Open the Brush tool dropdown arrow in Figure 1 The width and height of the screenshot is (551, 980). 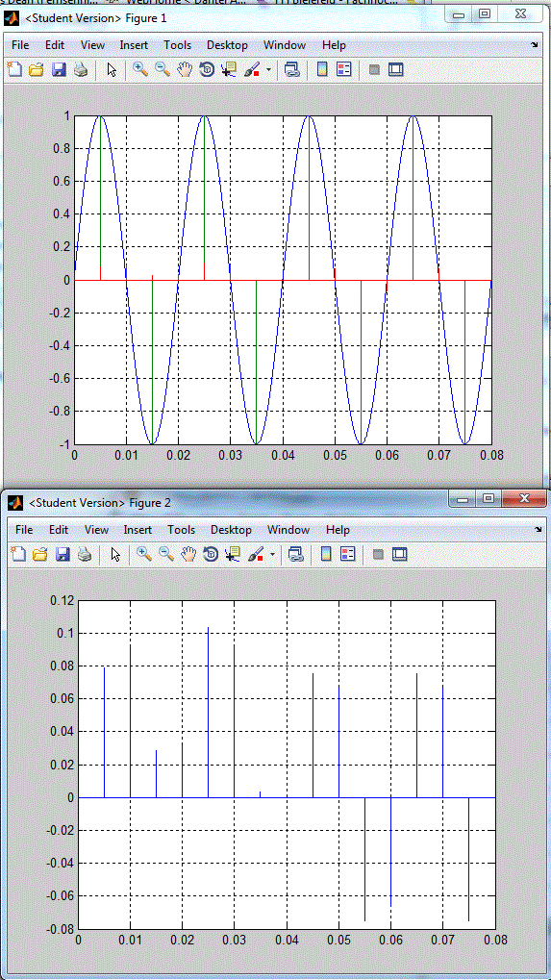click(x=268, y=70)
